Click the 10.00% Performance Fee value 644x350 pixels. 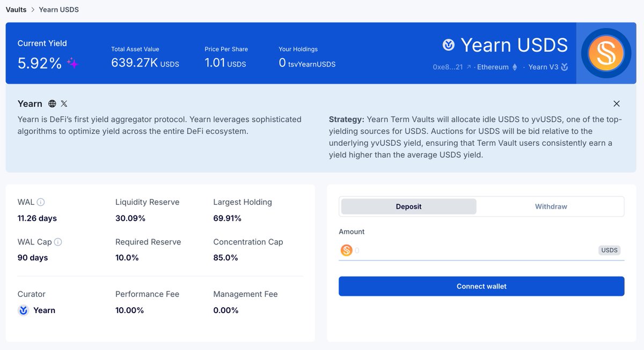coord(130,310)
